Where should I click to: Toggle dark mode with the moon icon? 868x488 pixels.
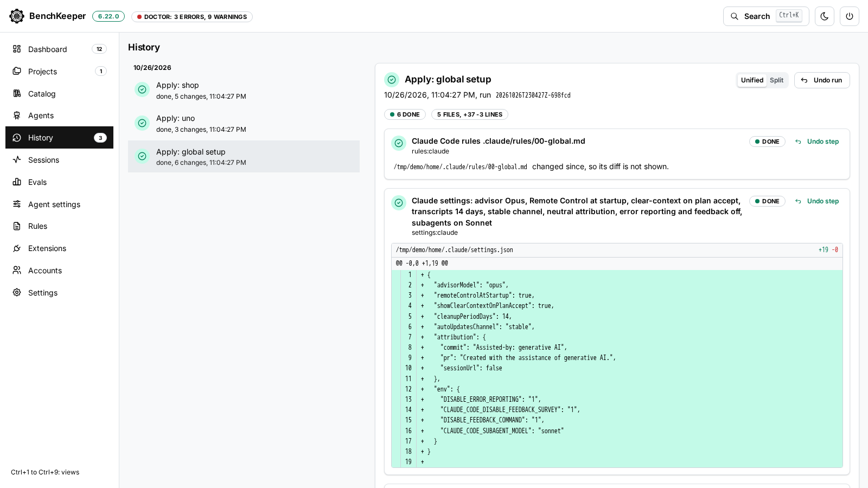[x=825, y=16]
